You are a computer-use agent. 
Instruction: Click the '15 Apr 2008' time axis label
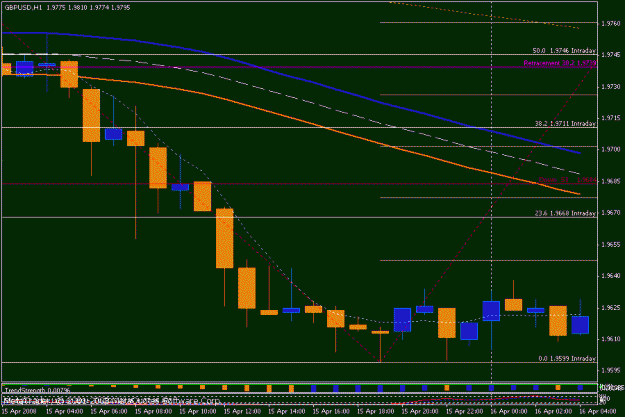[19, 411]
